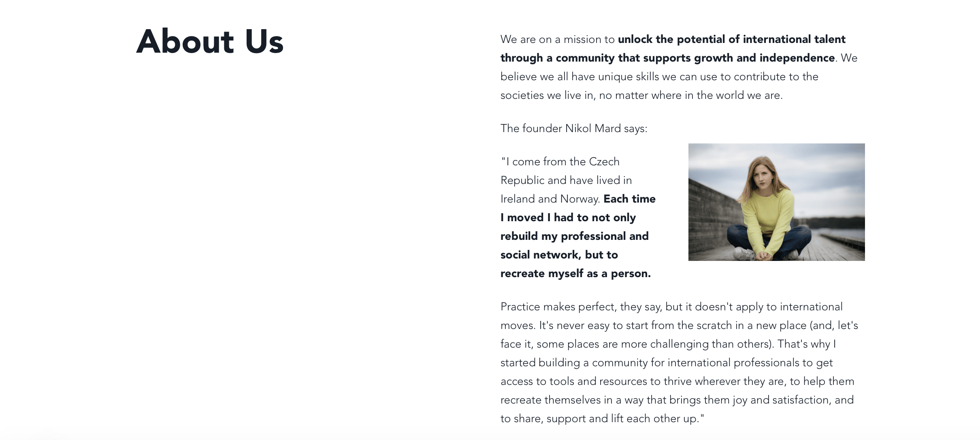Image resolution: width=980 pixels, height=440 pixels.
Task: Click the phrase 'Practice makes perfect, they say'
Action: pyautogui.click(x=581, y=307)
